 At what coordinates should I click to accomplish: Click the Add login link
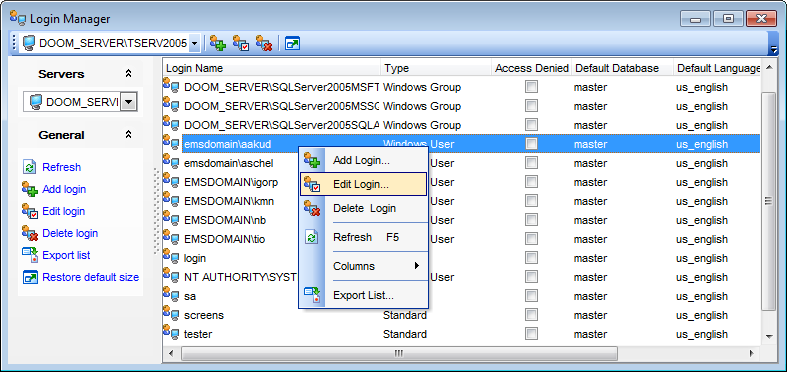(64, 189)
